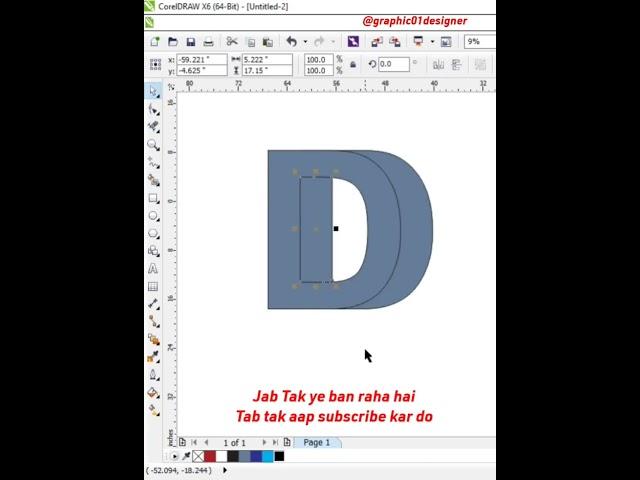Expand the application launcher dropdown arrow
This screenshot has height=480, width=640.
point(432,42)
